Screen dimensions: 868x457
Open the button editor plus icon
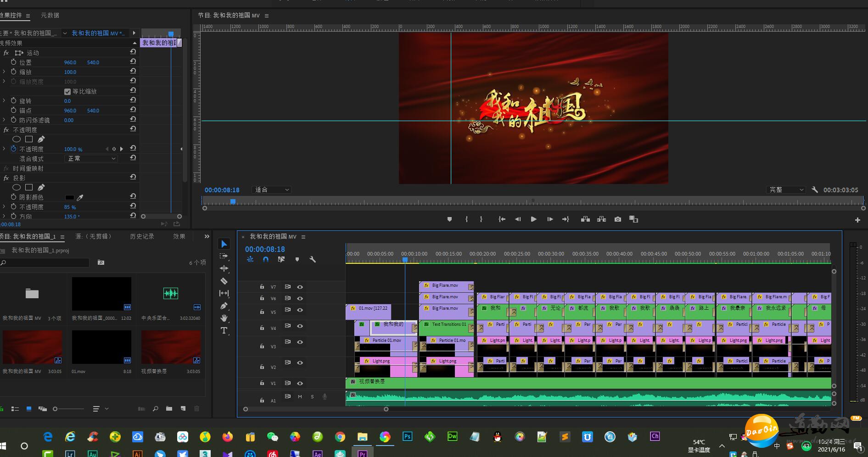857,220
